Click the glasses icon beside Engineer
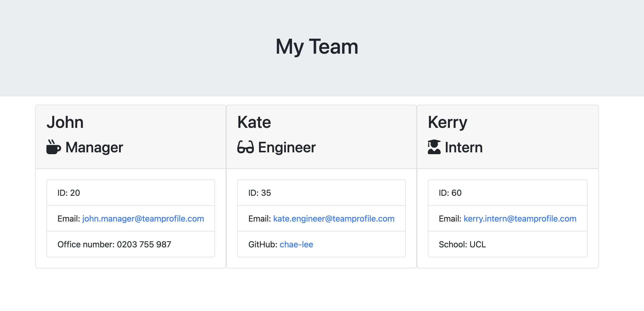Image resolution: width=644 pixels, height=311 pixels. (x=246, y=147)
